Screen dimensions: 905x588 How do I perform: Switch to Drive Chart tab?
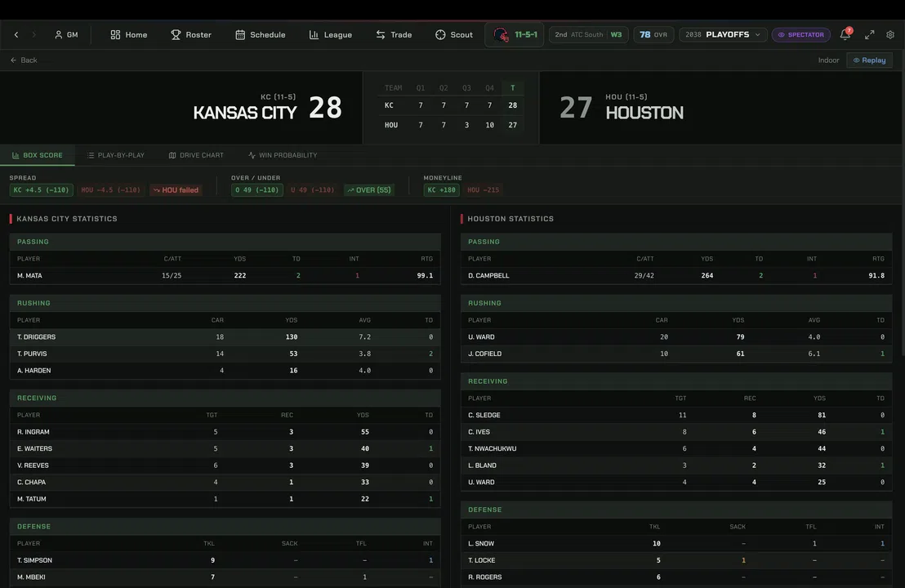point(196,155)
